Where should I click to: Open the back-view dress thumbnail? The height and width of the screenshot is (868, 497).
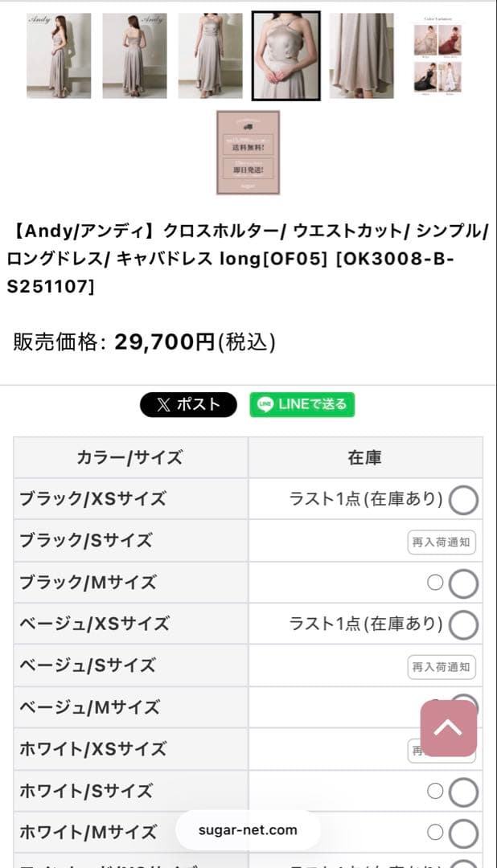[x=133, y=54]
